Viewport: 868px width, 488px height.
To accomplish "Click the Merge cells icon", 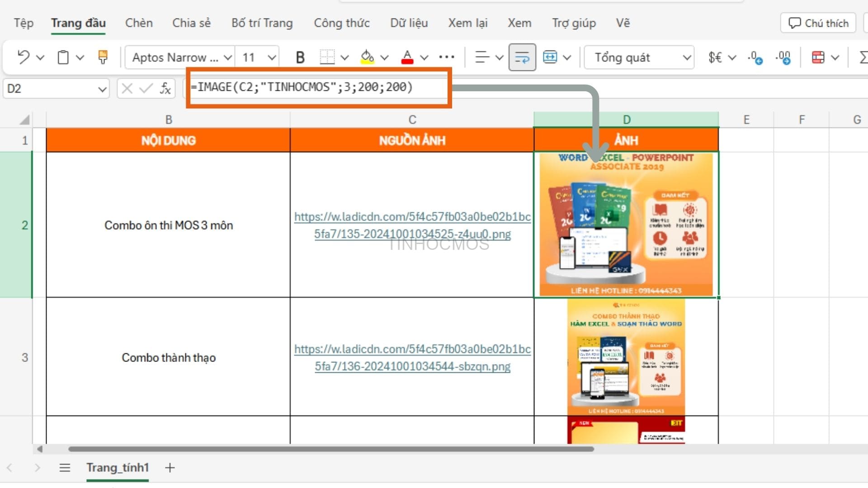I will 550,57.
